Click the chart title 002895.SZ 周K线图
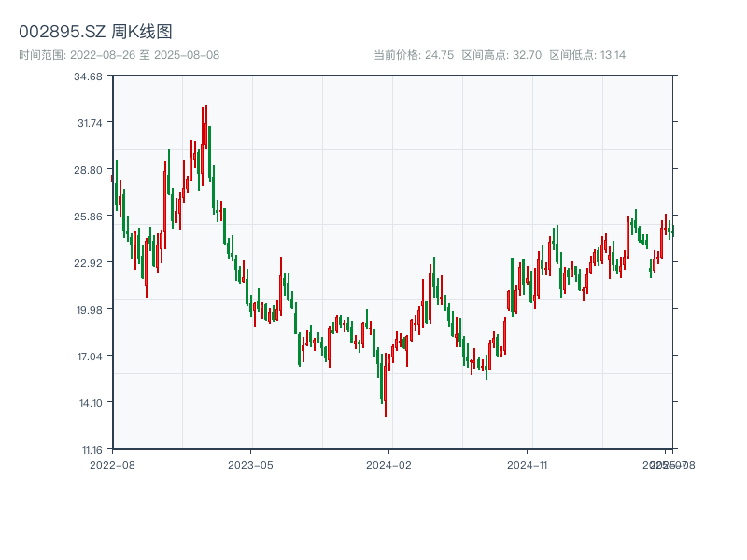747x560 pixels. tap(95, 32)
